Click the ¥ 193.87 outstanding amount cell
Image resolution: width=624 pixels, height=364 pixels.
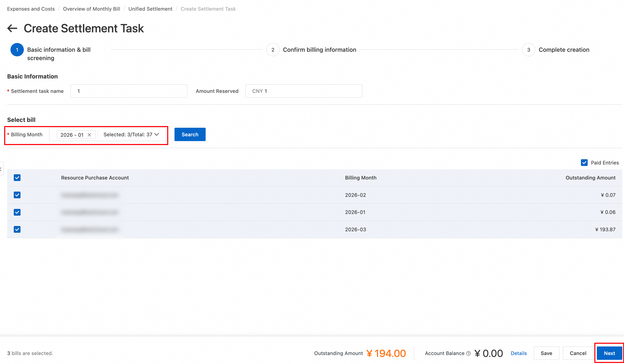pos(605,229)
